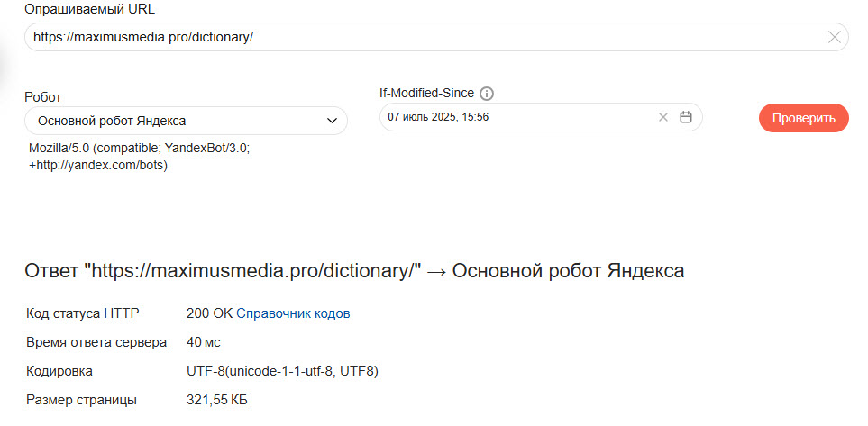Open the calendar date picker icon
This screenshot has width=868, height=426.
click(686, 117)
